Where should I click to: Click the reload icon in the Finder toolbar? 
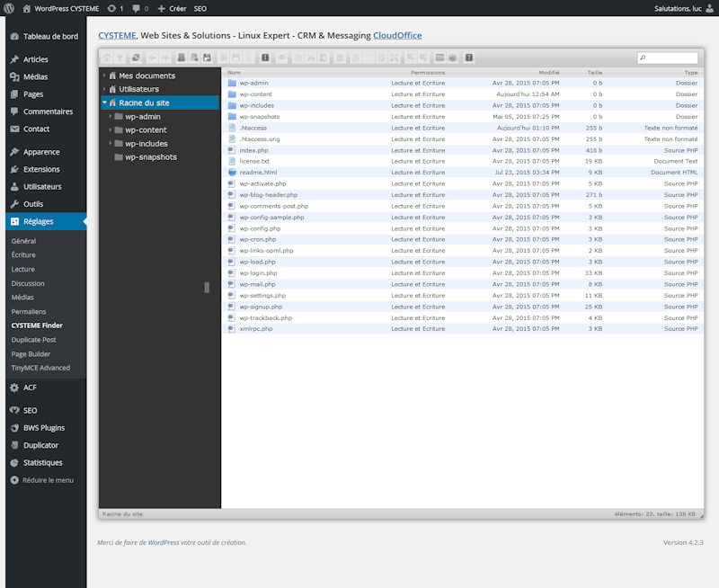click(138, 58)
